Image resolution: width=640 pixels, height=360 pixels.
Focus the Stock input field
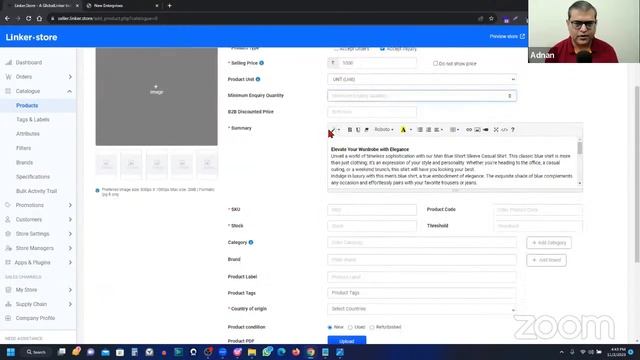(x=372, y=226)
